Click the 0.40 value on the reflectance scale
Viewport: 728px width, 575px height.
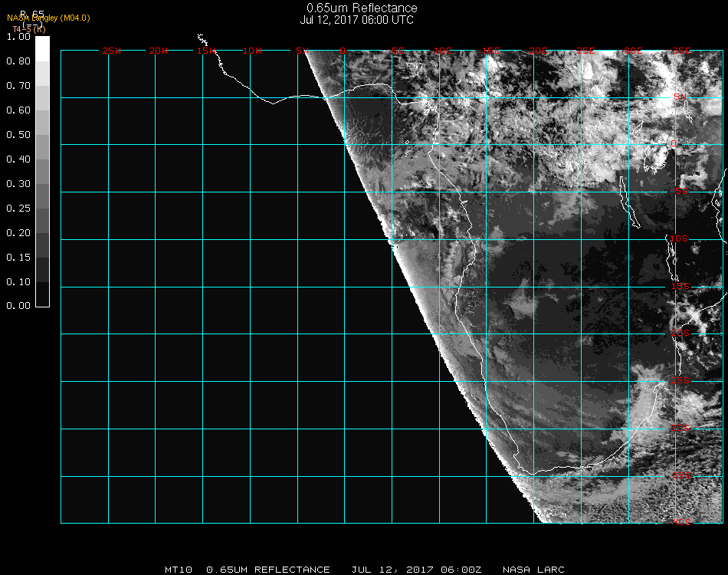(18, 159)
